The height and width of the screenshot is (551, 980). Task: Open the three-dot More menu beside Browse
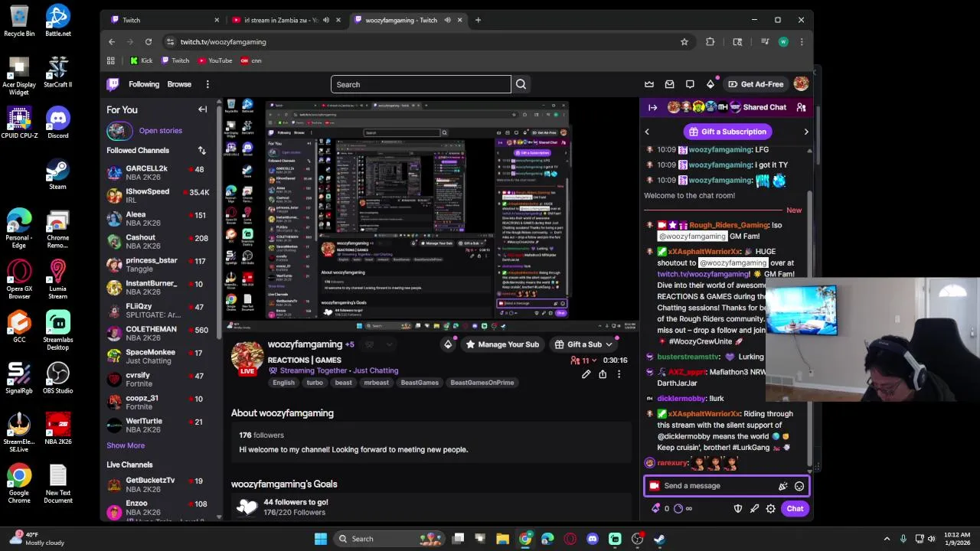(207, 84)
